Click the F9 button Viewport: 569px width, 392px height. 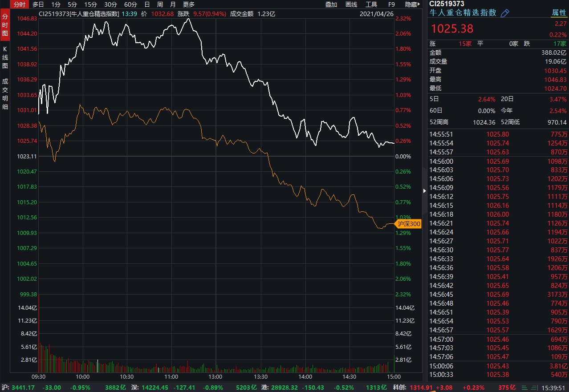point(391,4)
